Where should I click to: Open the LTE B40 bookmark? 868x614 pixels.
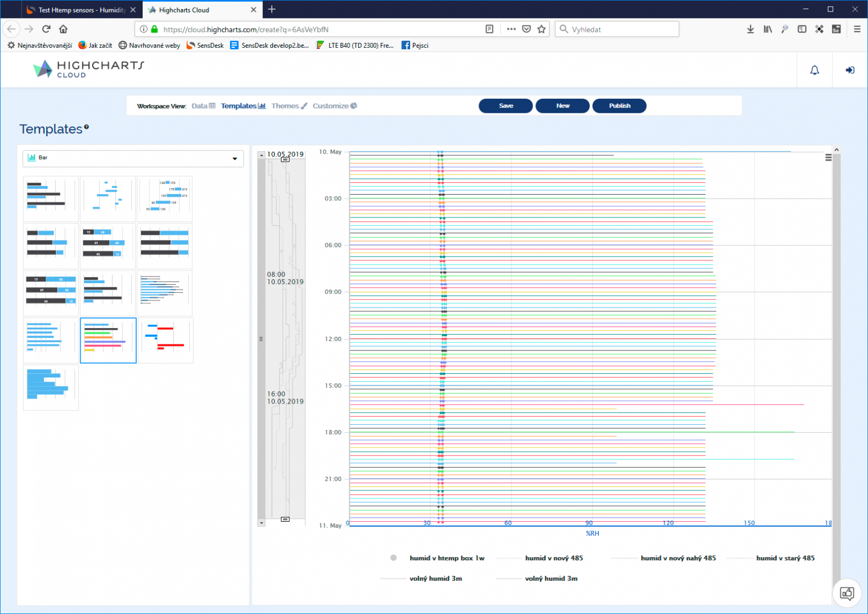point(355,45)
